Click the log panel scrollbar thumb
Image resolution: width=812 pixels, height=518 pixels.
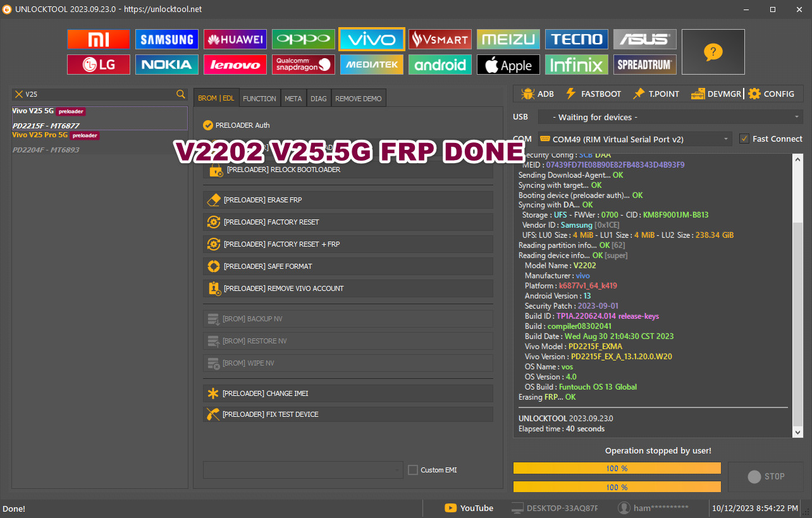click(797, 324)
